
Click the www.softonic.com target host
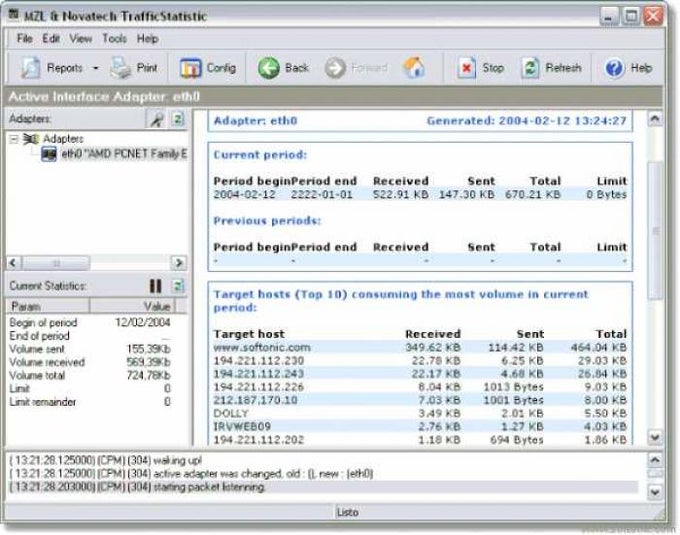[x=262, y=347]
